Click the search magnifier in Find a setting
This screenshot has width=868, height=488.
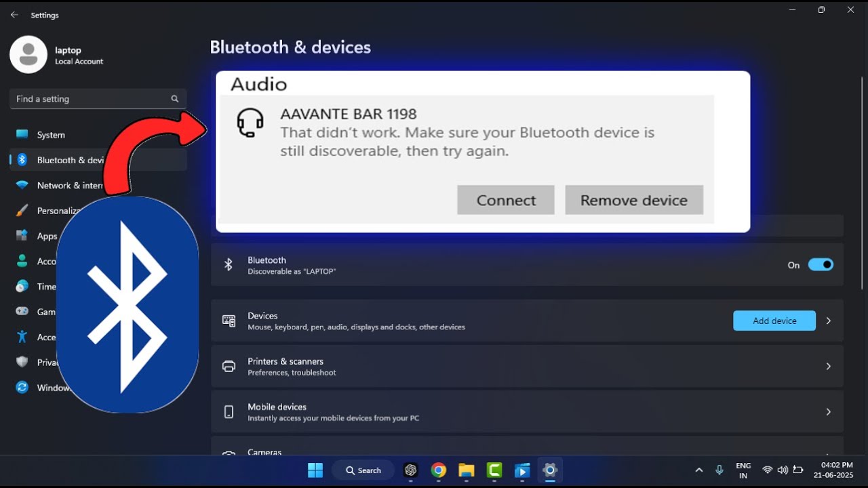(174, 99)
